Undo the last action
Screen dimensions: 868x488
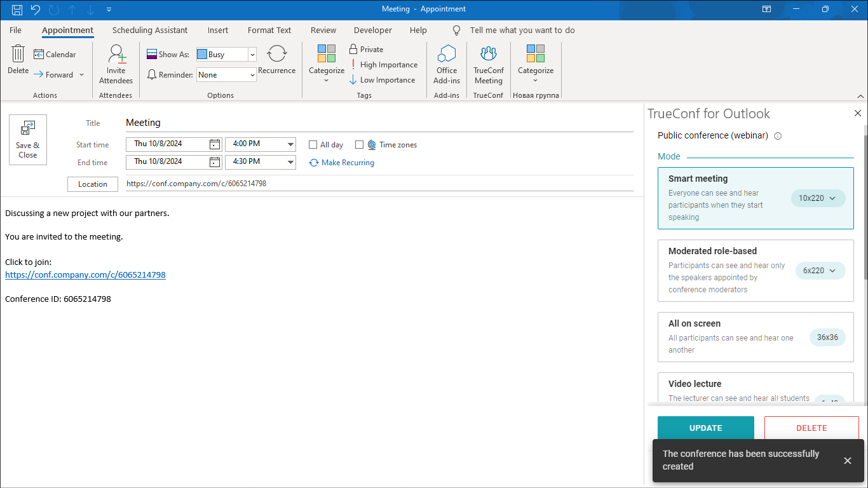[36, 10]
